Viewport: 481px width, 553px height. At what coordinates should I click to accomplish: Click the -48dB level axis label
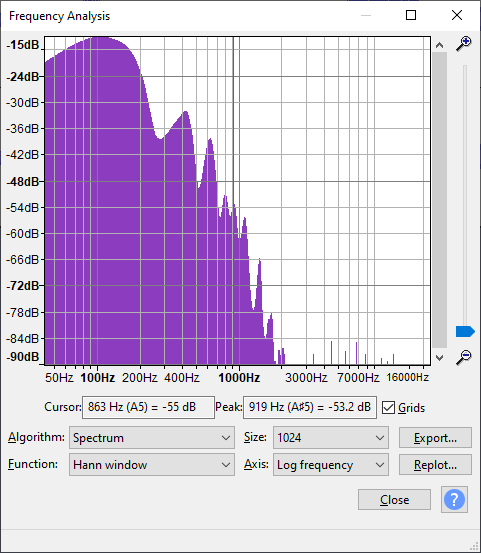23,182
